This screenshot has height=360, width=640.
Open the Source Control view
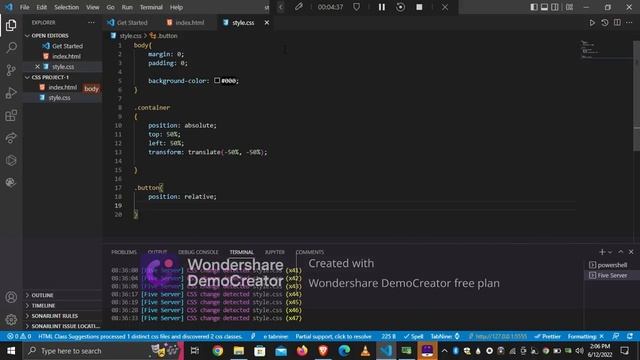point(11,70)
